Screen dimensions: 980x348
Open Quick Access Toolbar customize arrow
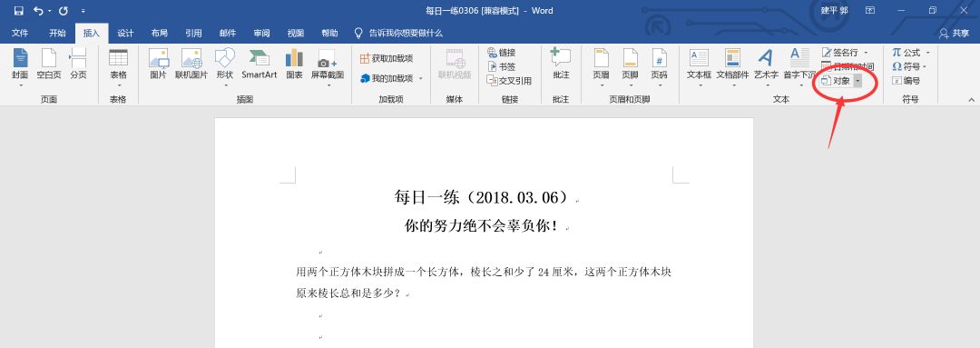click(83, 11)
